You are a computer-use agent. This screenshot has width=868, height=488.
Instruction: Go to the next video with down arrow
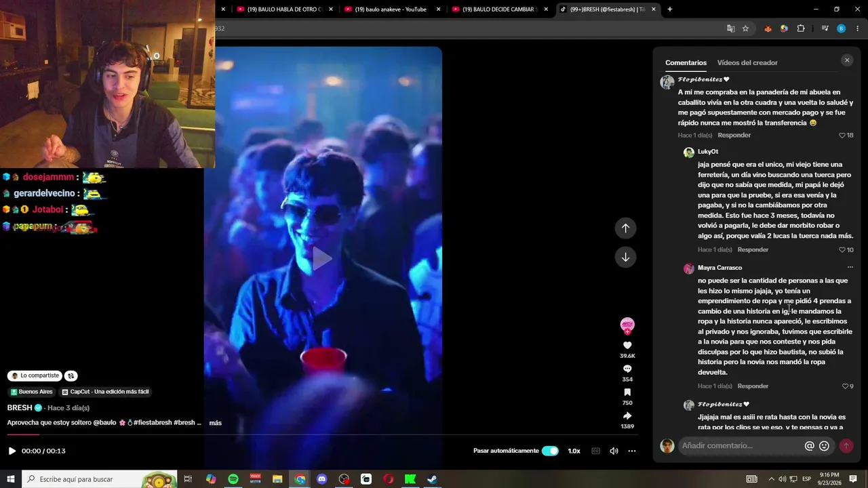(625, 257)
